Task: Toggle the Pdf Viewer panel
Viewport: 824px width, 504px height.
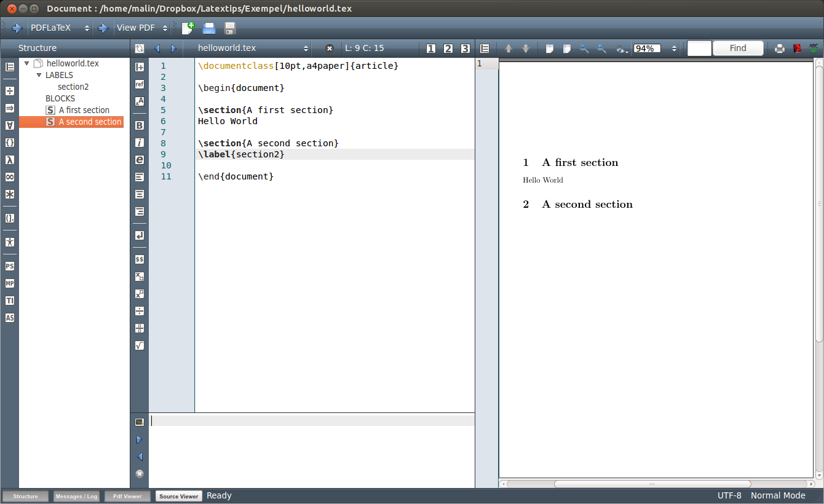Action: 127,496
